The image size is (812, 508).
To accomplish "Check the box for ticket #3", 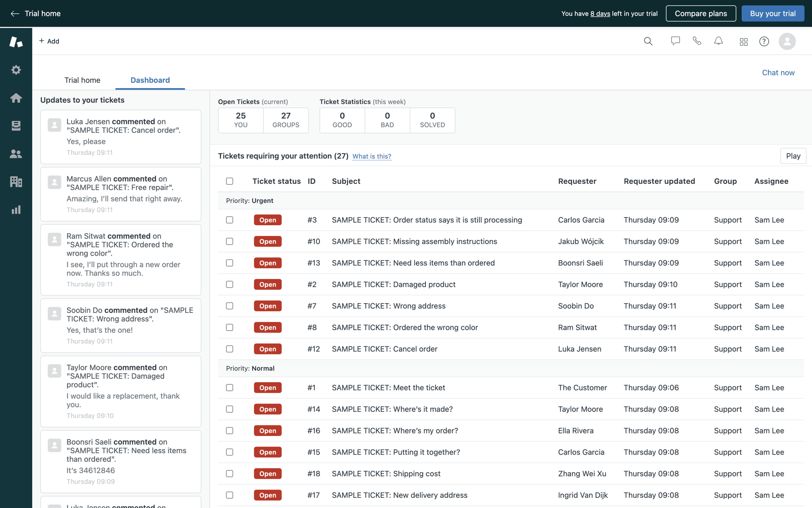I will (x=230, y=220).
